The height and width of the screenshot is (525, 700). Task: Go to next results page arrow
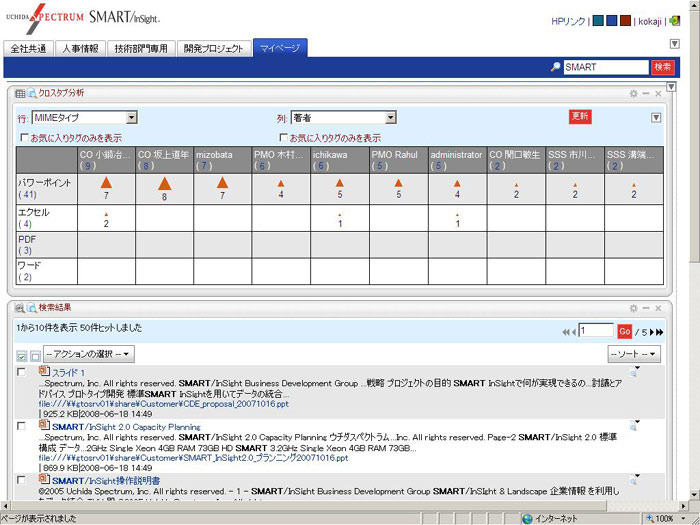coord(652,332)
